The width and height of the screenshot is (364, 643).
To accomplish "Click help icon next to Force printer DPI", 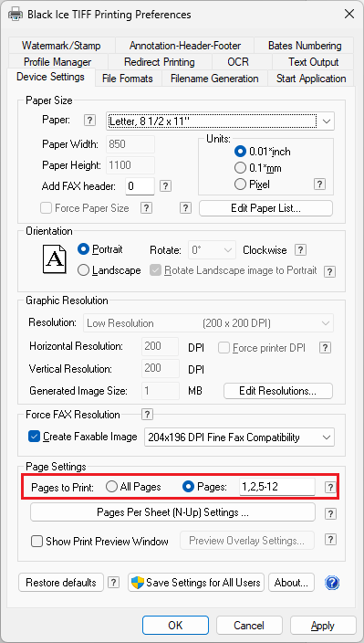I will pos(325,348).
